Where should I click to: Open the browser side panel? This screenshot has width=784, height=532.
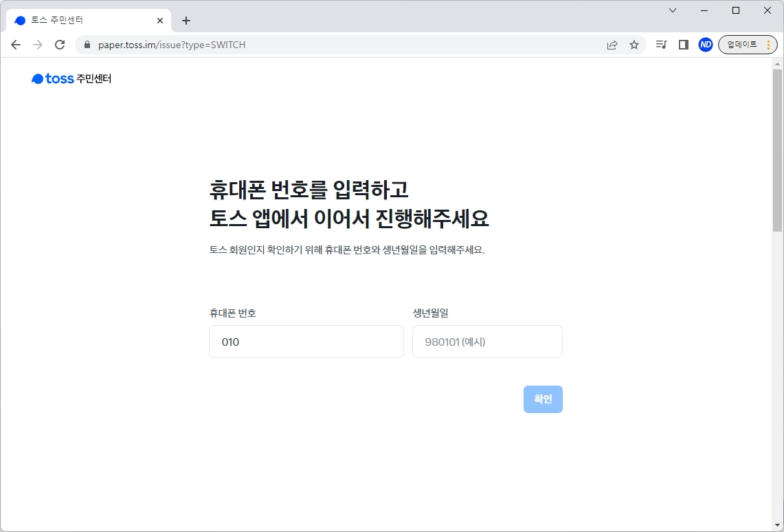pyautogui.click(x=684, y=45)
